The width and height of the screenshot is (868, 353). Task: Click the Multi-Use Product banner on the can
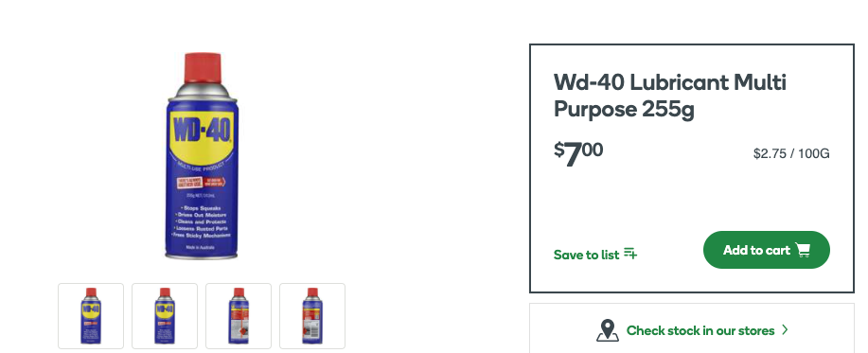pos(201,166)
